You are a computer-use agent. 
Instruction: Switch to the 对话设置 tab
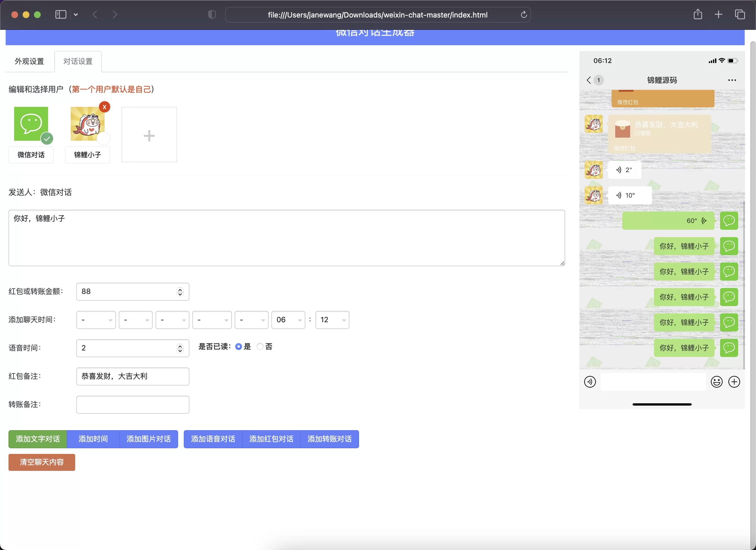pyautogui.click(x=78, y=61)
